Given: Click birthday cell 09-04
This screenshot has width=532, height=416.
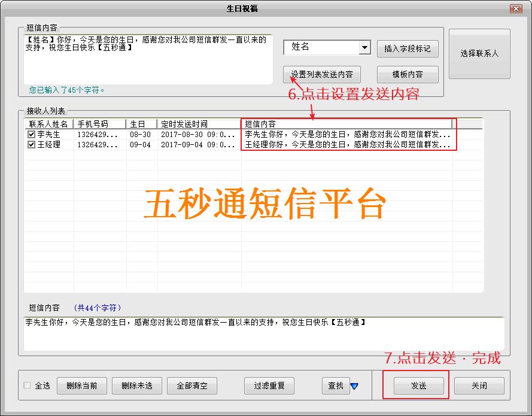Looking at the screenshot, I should (x=140, y=144).
